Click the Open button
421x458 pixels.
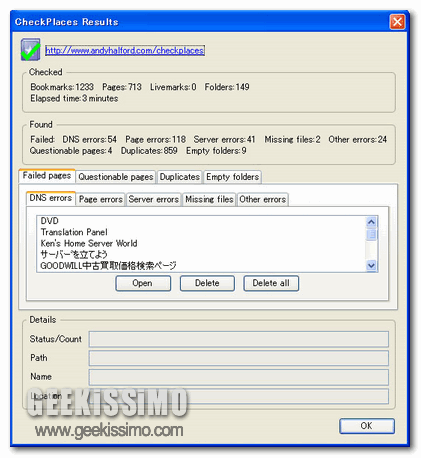point(143,283)
